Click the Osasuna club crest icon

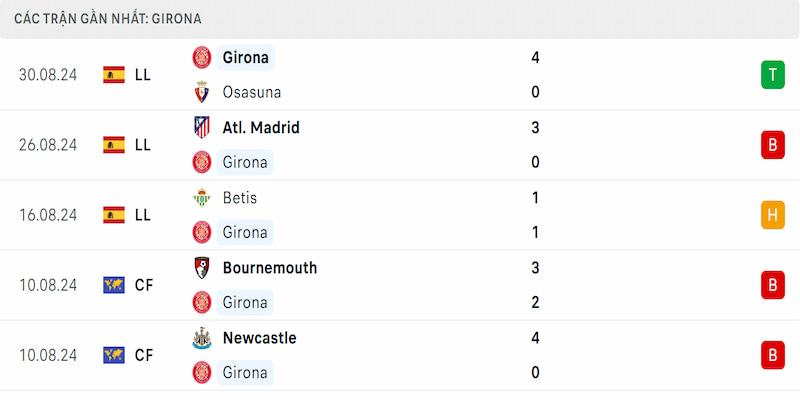[x=202, y=92]
